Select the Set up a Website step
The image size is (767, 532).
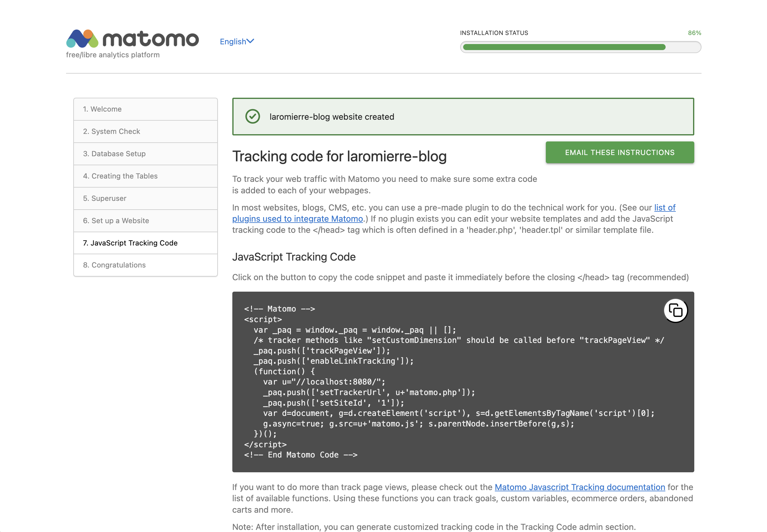[x=115, y=220]
